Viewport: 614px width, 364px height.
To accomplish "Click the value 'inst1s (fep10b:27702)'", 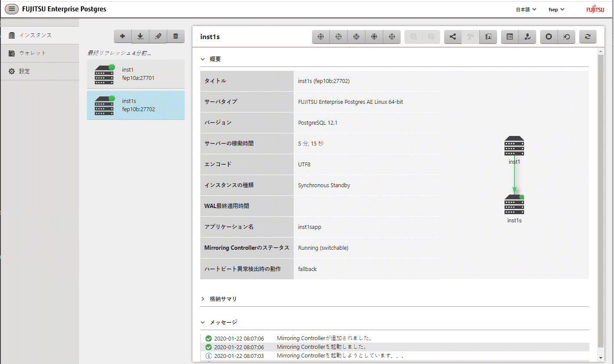I will point(324,81).
